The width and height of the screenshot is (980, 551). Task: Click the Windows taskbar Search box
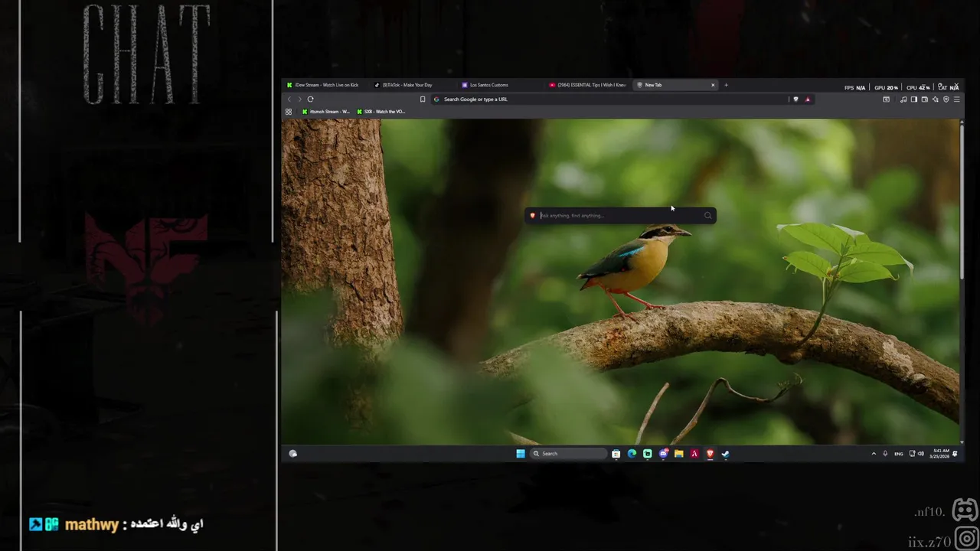[569, 454]
